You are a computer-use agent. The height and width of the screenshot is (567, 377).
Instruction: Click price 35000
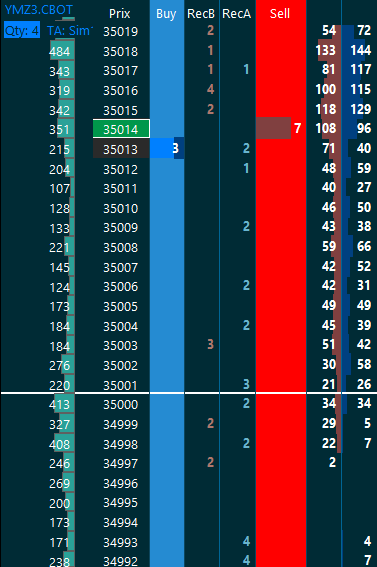click(120, 404)
